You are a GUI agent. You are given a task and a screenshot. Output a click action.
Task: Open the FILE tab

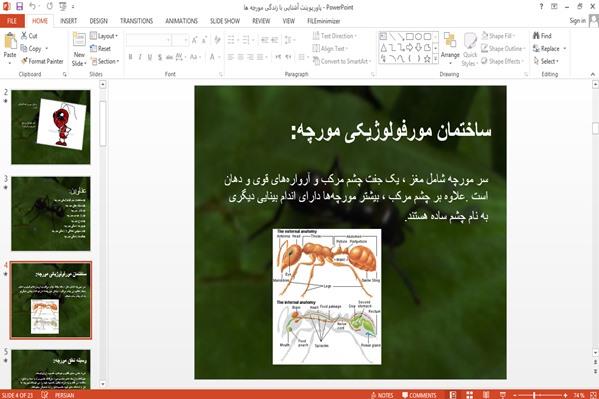(x=12, y=21)
